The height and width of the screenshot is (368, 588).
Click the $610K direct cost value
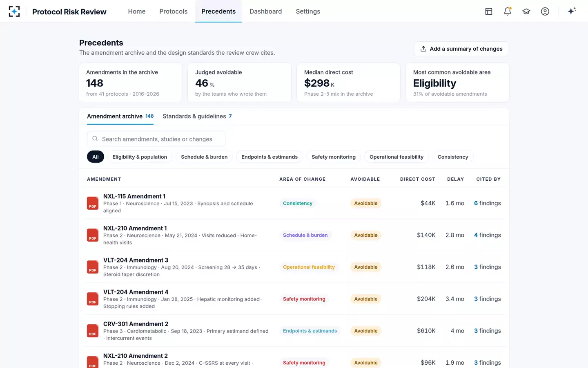pyautogui.click(x=426, y=331)
